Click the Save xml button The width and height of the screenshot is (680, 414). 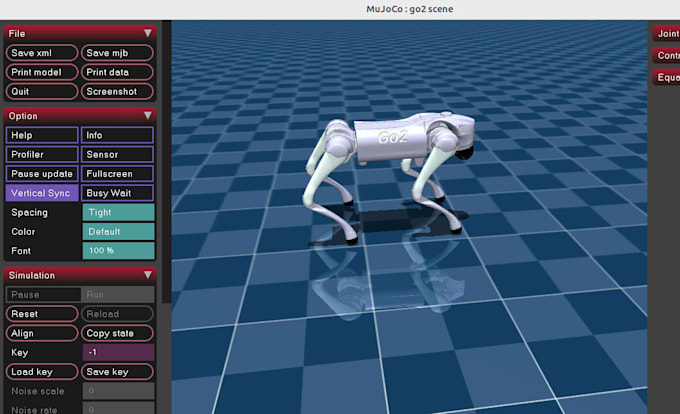[42, 53]
